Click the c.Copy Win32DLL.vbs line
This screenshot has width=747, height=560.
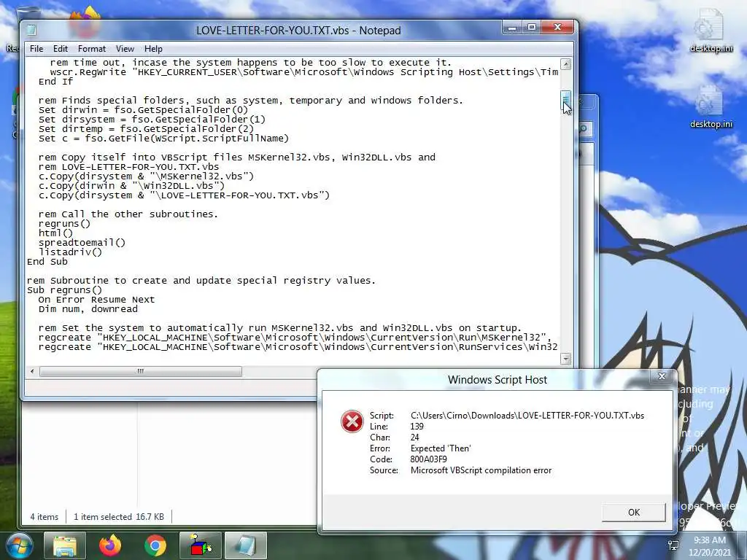coord(131,186)
